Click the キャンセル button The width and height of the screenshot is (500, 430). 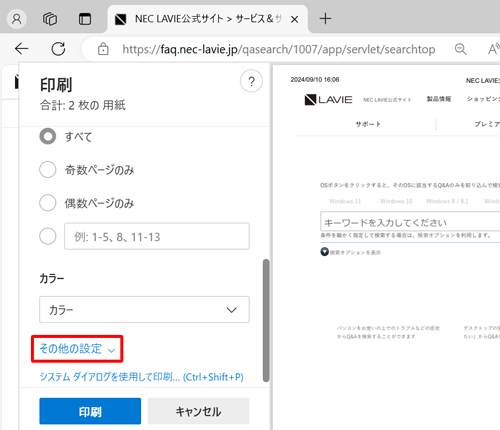[x=198, y=411]
